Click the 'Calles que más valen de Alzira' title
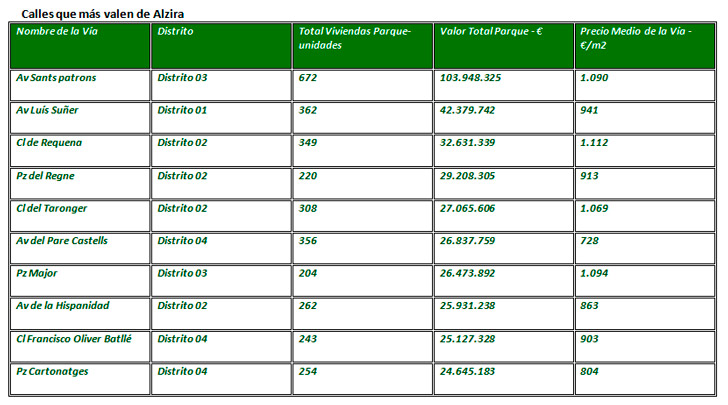The height and width of the screenshot is (405, 728). point(102,13)
